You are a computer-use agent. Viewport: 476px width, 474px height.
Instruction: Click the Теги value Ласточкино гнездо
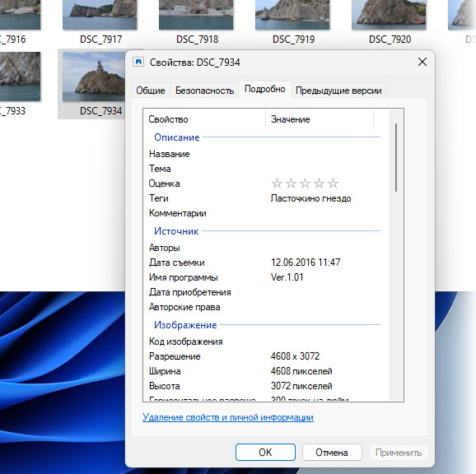(310, 198)
